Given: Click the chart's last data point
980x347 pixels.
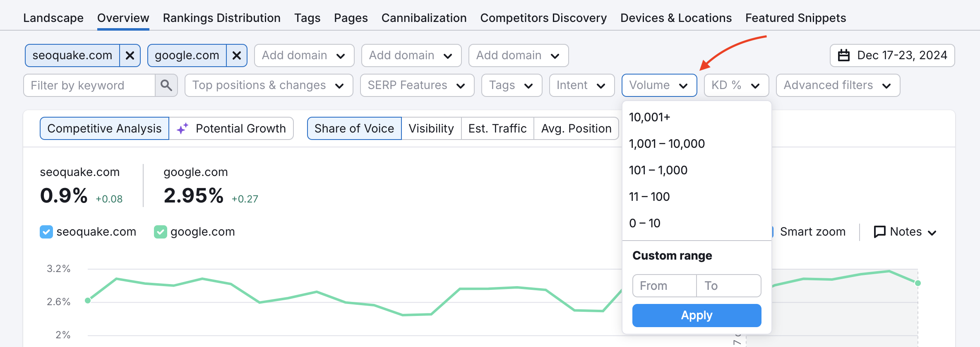Looking at the screenshot, I should tap(918, 283).
